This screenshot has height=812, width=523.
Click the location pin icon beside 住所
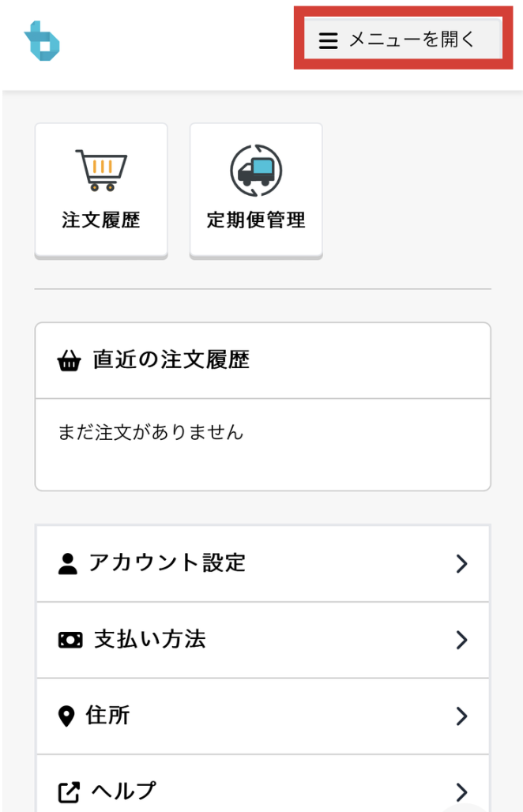[66, 716]
